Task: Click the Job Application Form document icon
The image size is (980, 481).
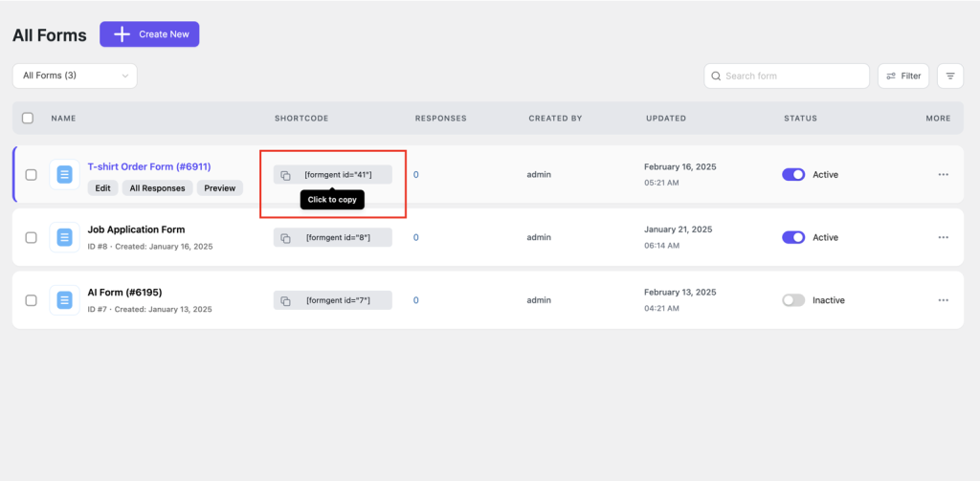Action: coord(64,237)
